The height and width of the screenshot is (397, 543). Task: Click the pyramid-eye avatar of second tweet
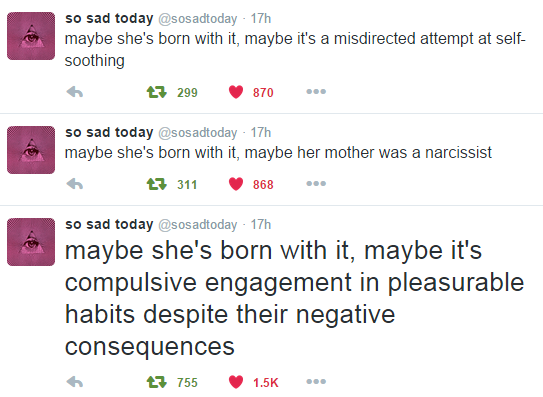pyautogui.click(x=31, y=150)
